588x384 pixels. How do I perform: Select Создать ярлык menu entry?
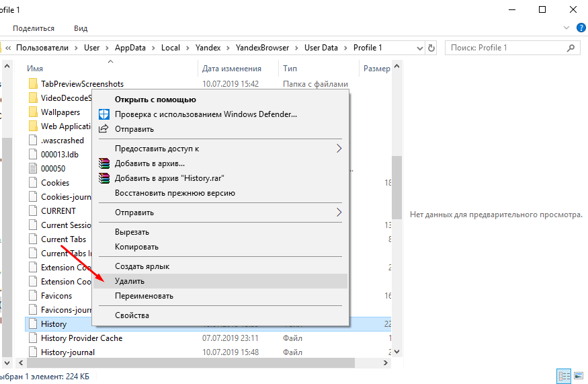[x=220, y=266]
